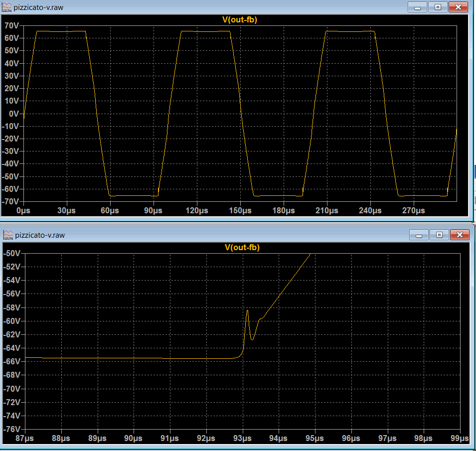Click the 0V label on the upper plot's vertical axis
The width and height of the screenshot is (476, 451).
13,114
